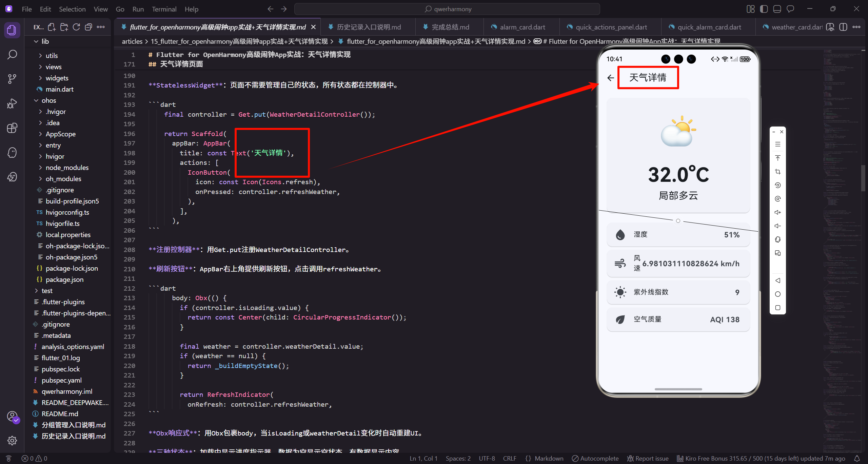Open the Explorer view in activity bar
868x464 pixels.
12,30
